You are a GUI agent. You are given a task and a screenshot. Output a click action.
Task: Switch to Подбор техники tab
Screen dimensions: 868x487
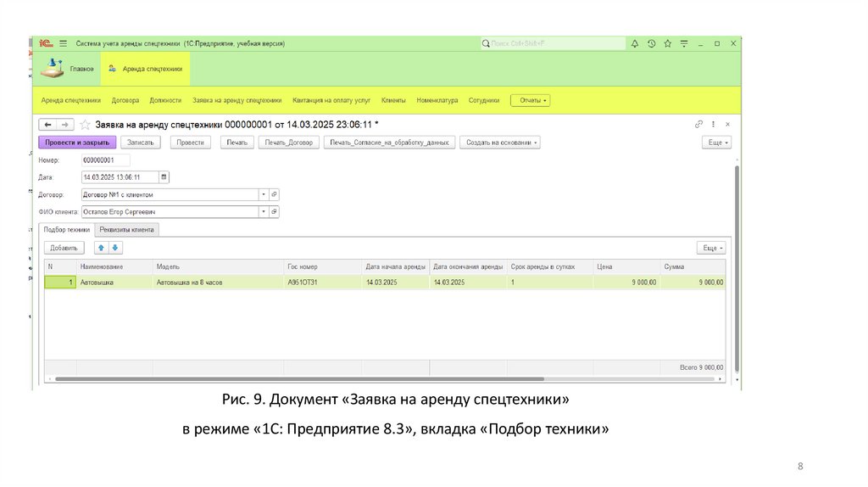(x=66, y=229)
